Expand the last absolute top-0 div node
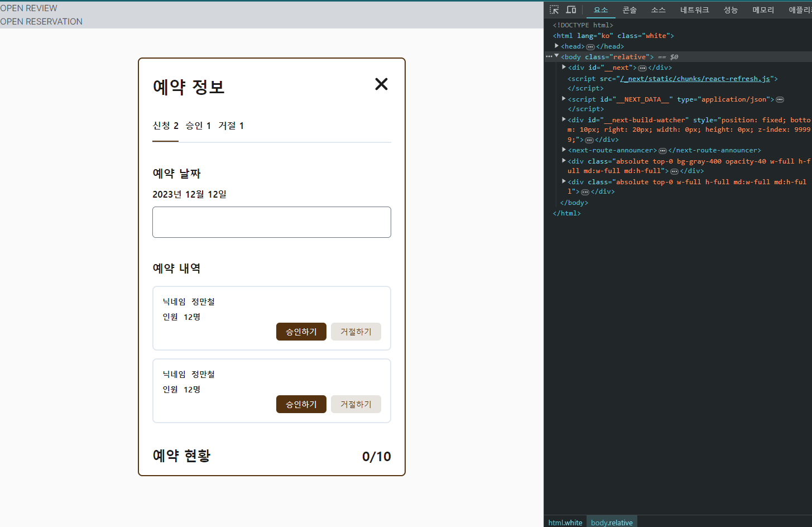The width and height of the screenshot is (812, 527). (564, 181)
